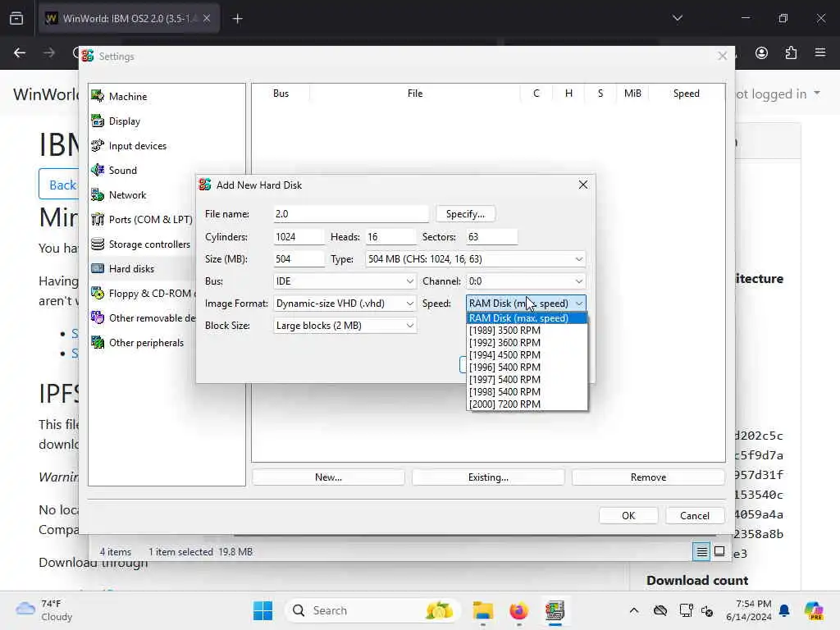Image resolution: width=840 pixels, height=630 pixels.
Task: Click the Bus column header
Action: [x=281, y=94]
